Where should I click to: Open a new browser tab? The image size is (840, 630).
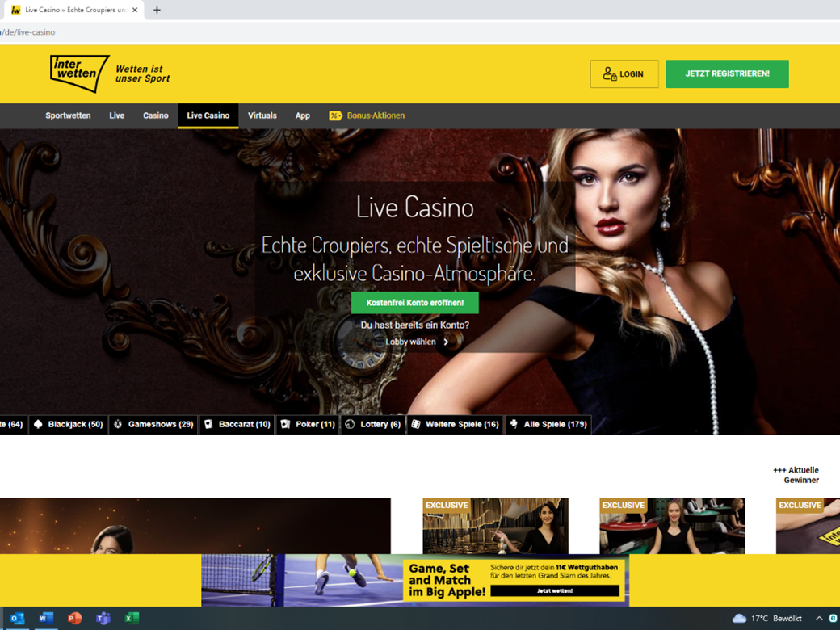(157, 10)
